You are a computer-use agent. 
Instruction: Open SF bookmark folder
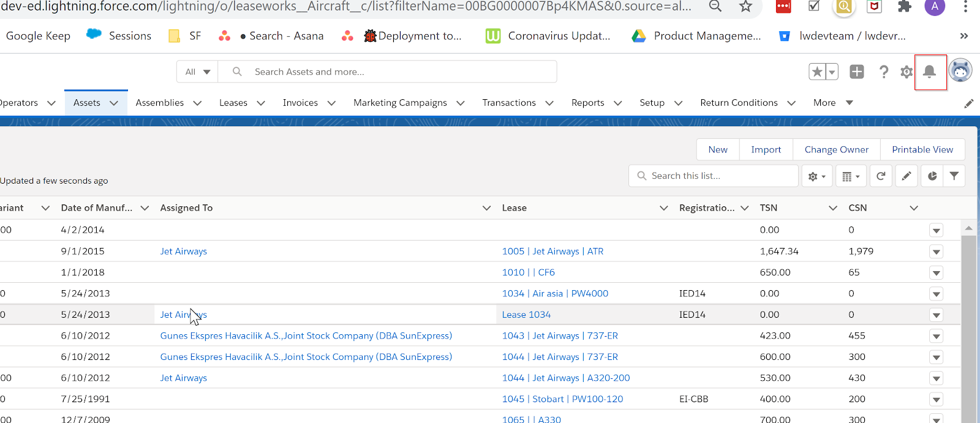[x=184, y=36]
